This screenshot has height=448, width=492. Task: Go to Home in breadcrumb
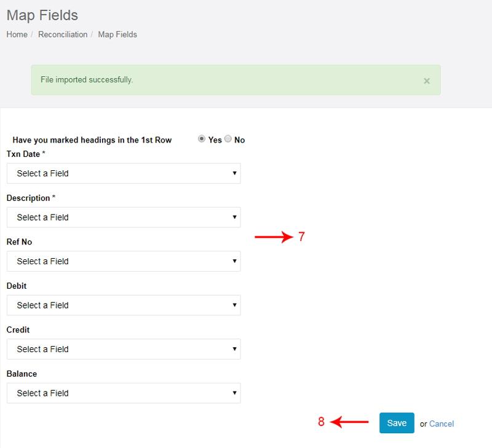pyautogui.click(x=17, y=34)
